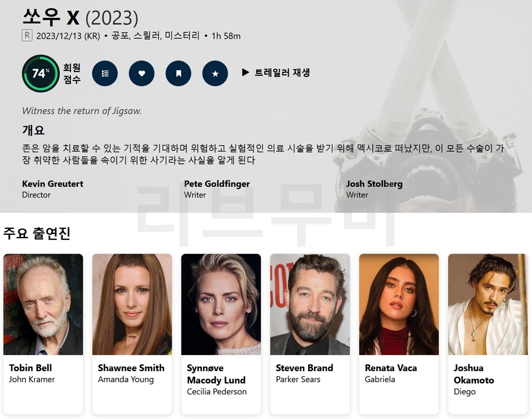Play the trailer via 트레일러 재생
This screenshot has width=532, height=419.
tap(276, 73)
